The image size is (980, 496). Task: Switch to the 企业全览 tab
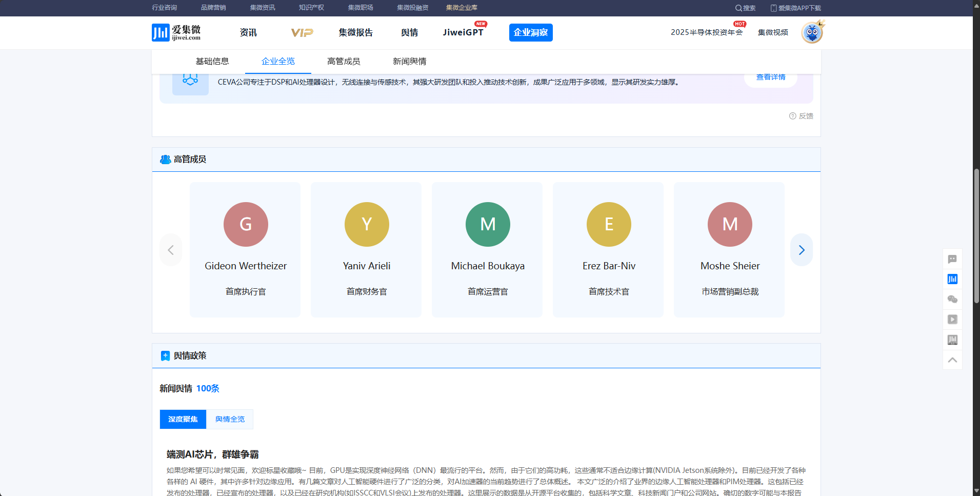pos(278,62)
